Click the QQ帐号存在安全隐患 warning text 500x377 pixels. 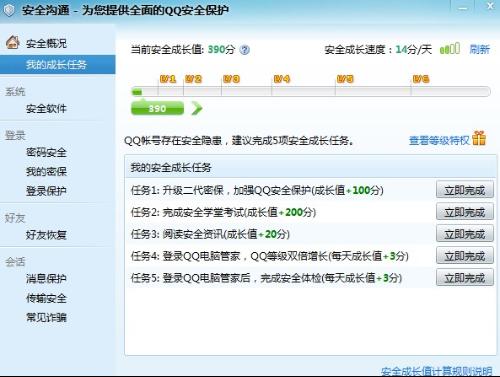click(239, 140)
